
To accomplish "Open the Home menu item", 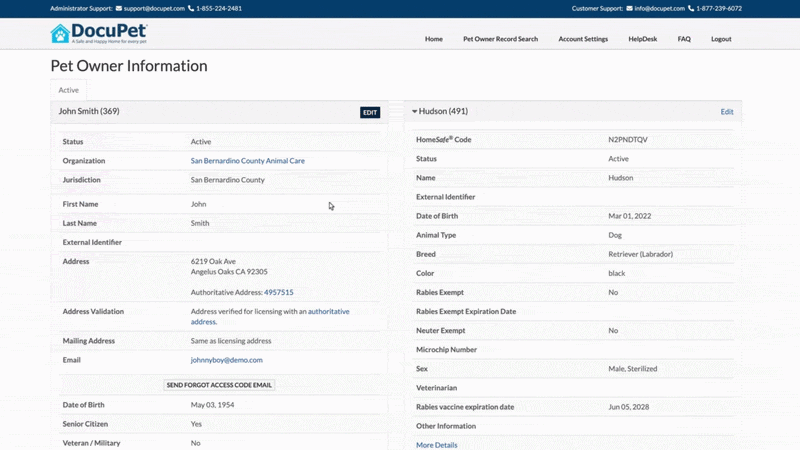I will coord(434,39).
